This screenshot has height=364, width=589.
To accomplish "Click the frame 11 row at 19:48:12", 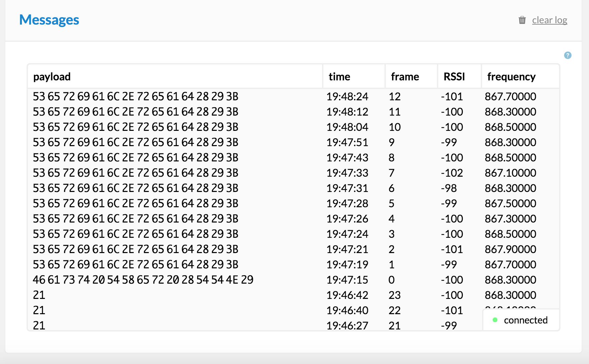I will 394,112.
